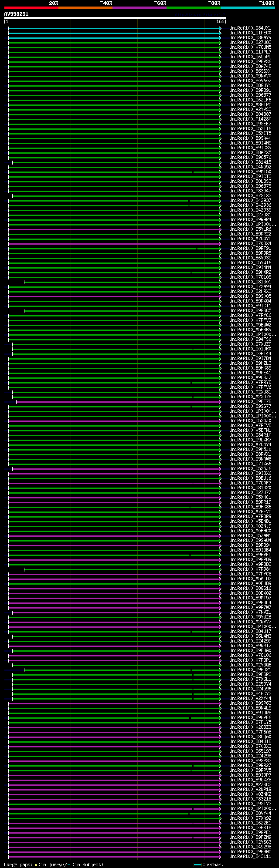Click hit label UniRef100_P83218
279x868 pixels.
point(250,799)
